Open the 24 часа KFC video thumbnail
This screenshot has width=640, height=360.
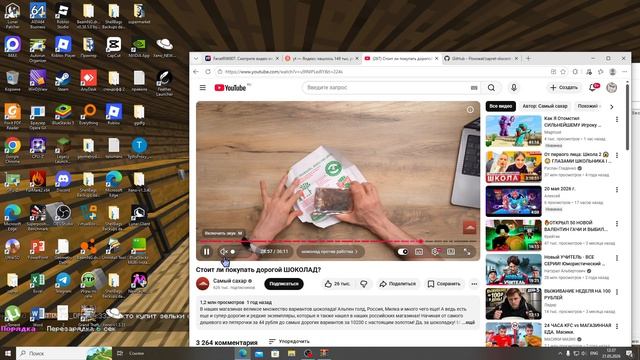[x=513, y=335]
